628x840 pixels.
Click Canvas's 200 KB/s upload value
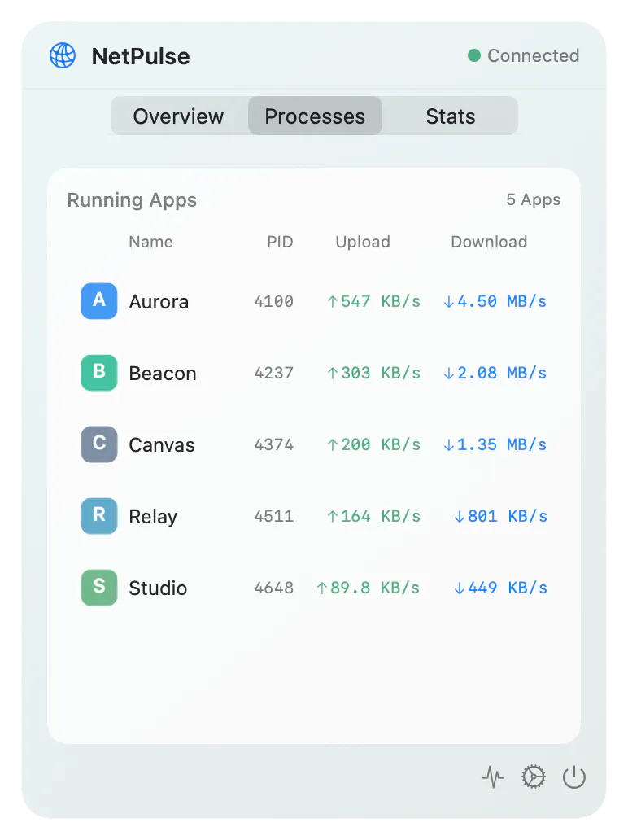[x=373, y=444]
